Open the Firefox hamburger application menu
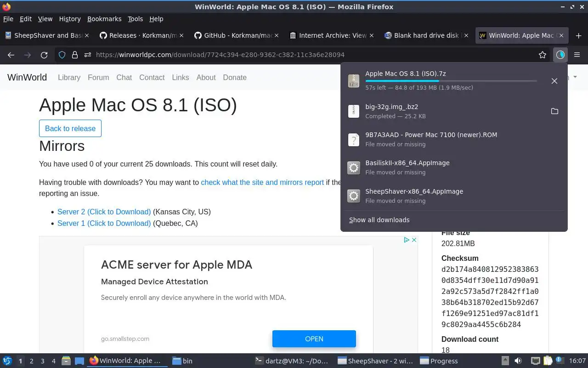 [577, 55]
